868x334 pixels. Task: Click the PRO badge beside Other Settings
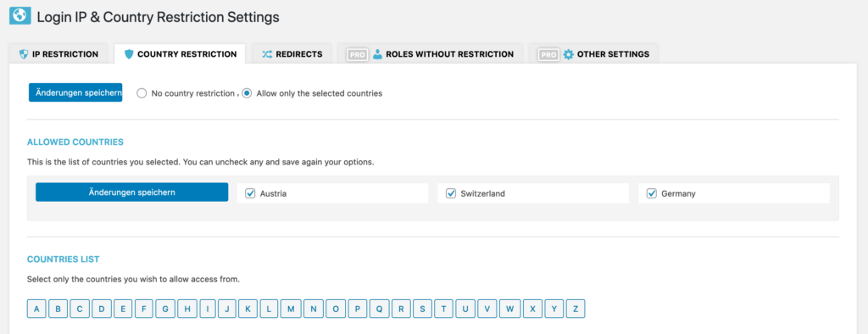[x=548, y=54]
